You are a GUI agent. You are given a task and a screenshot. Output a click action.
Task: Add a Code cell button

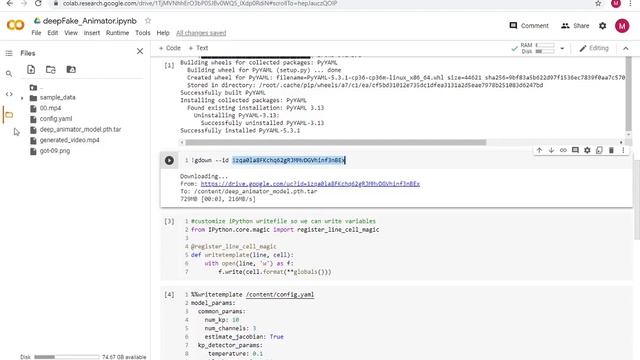(169, 48)
